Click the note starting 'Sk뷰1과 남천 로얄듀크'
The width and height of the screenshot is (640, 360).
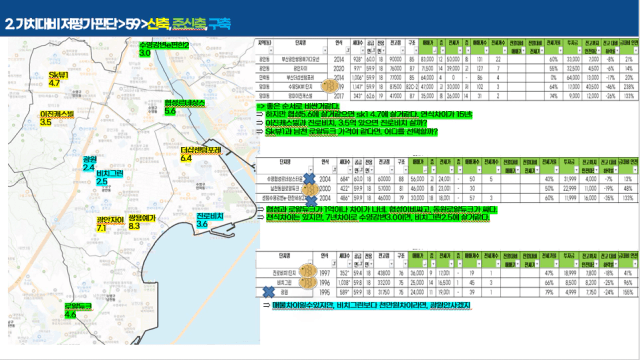point(351,132)
